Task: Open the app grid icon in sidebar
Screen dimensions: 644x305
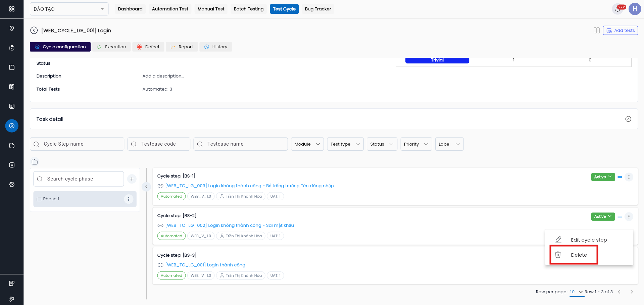Action: 12,9
